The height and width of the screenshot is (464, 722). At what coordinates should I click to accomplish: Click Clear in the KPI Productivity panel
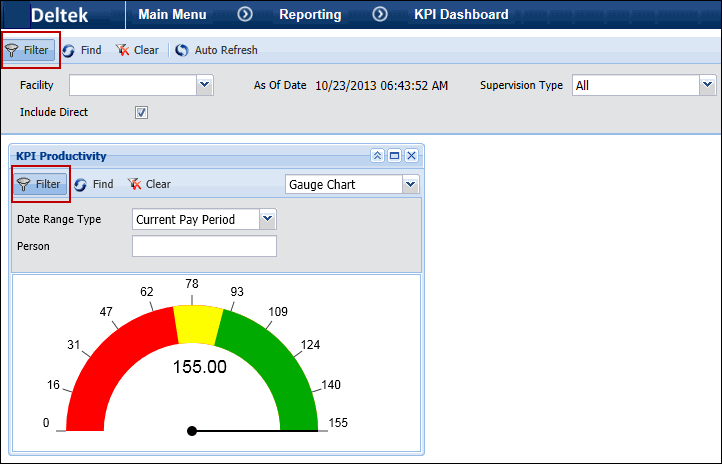(x=149, y=184)
